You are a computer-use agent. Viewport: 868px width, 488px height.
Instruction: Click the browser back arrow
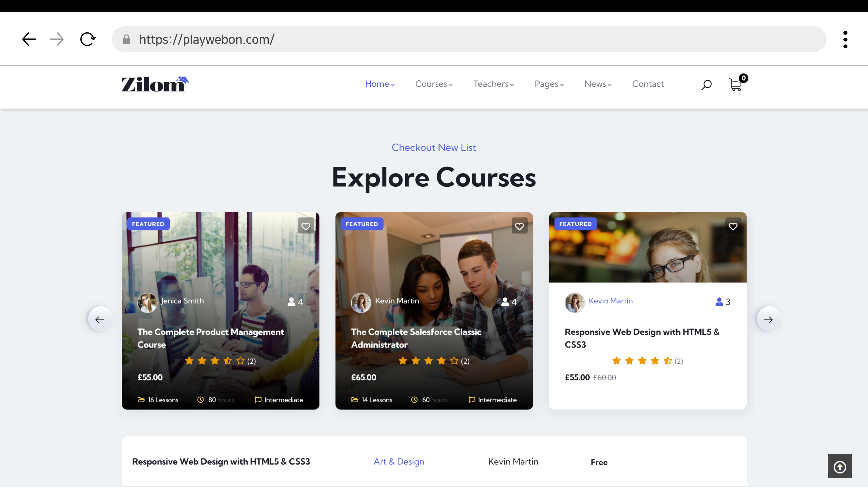(29, 39)
